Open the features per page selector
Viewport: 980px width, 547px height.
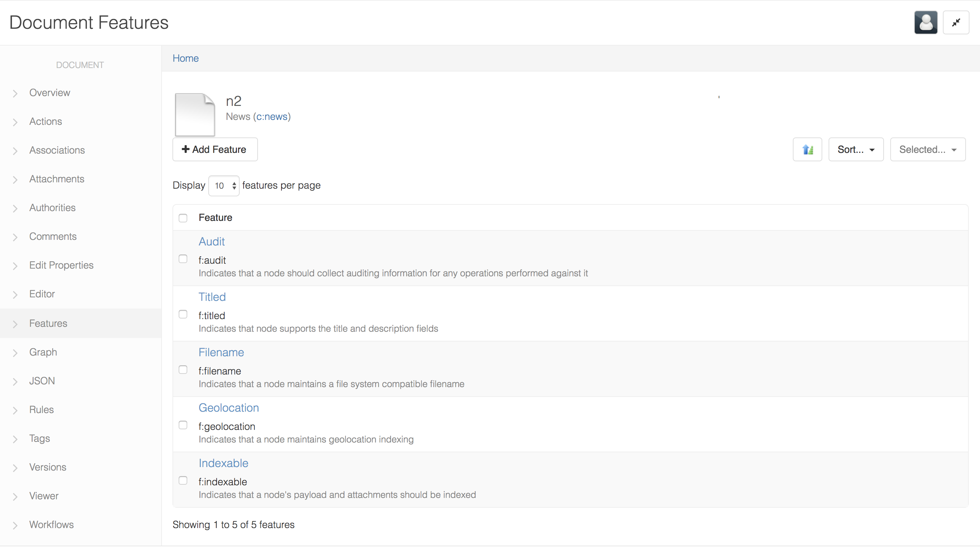click(224, 186)
